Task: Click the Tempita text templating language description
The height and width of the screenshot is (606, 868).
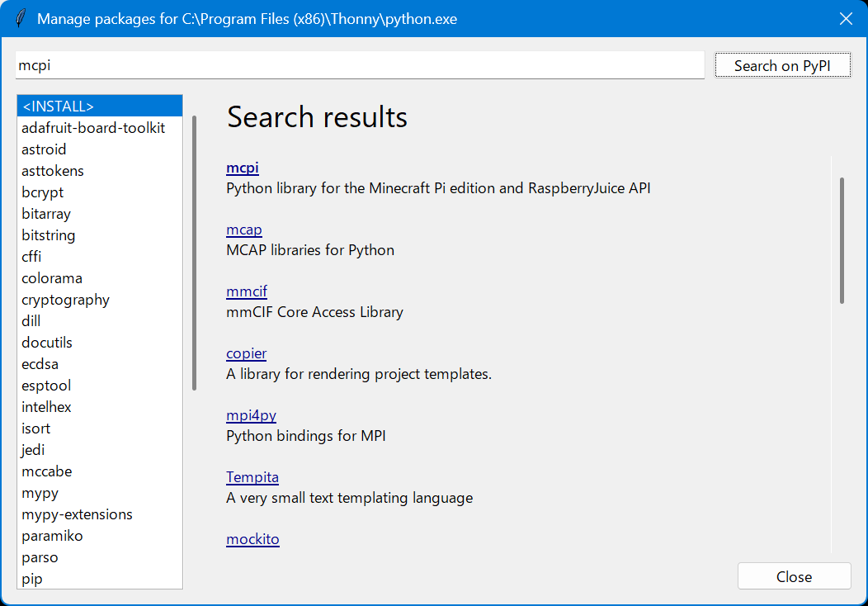Action: point(349,498)
